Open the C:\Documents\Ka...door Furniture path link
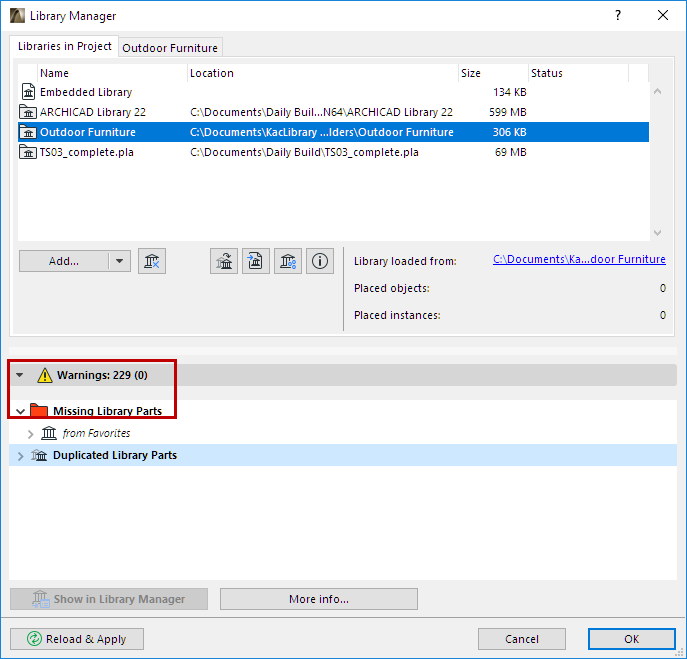This screenshot has height=659, width=687. [579, 259]
